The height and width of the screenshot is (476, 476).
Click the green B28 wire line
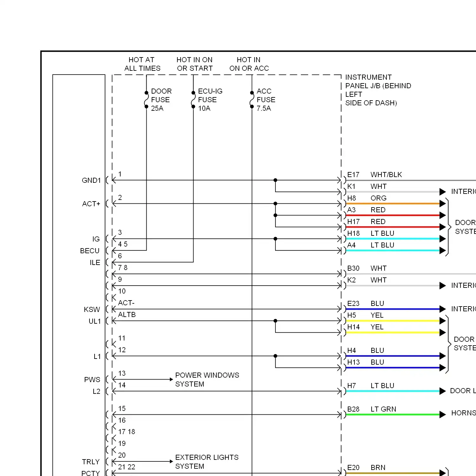coord(393,415)
